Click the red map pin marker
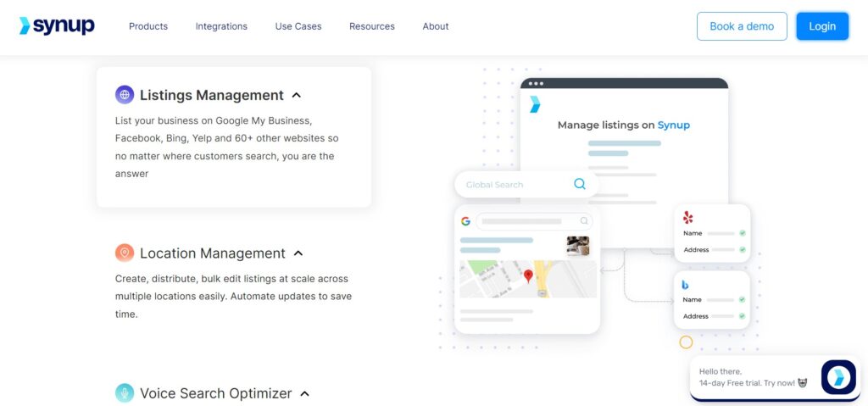Viewport: 868px width, 406px height. point(528,275)
